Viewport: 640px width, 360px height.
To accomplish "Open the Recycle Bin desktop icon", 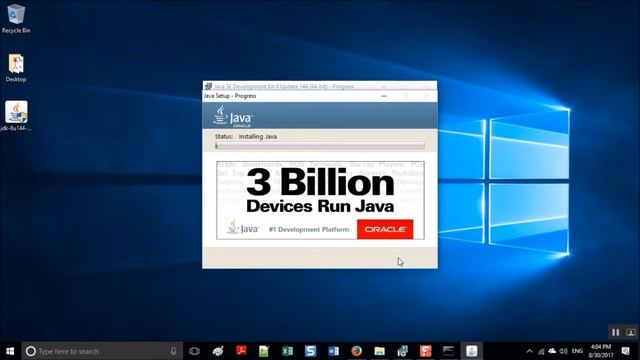I will tap(16, 18).
